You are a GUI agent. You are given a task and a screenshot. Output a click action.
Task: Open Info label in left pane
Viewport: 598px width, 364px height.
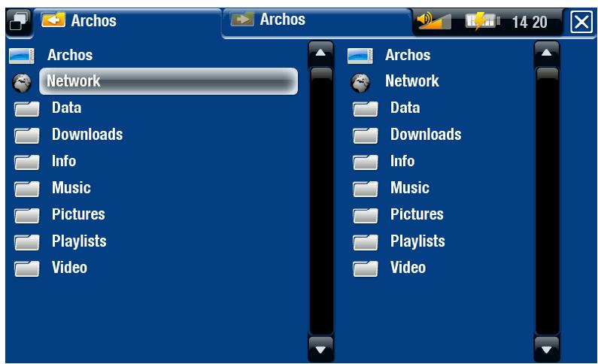click(x=64, y=161)
